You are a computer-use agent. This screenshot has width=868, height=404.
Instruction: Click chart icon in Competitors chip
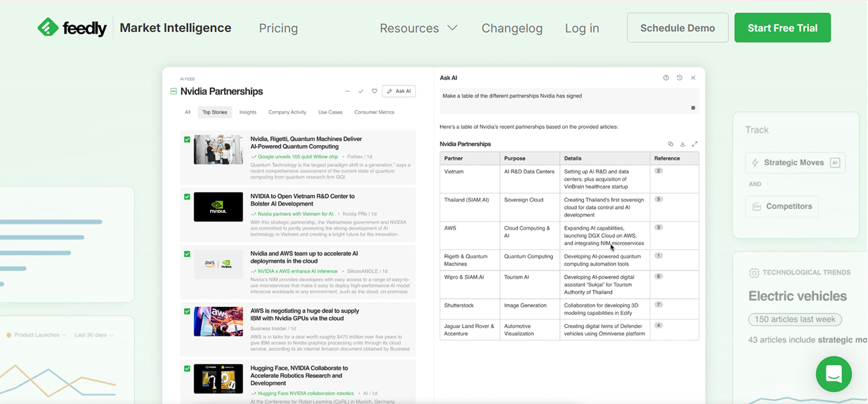(x=756, y=206)
